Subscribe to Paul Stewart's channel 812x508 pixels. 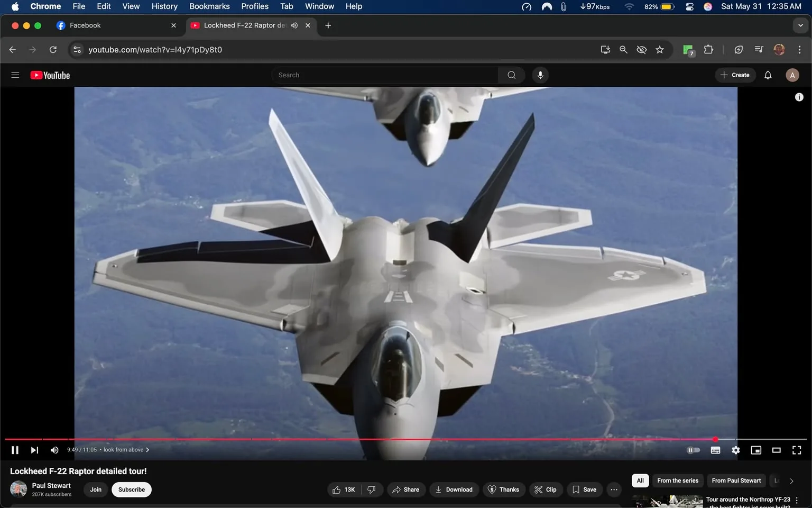[131, 489]
